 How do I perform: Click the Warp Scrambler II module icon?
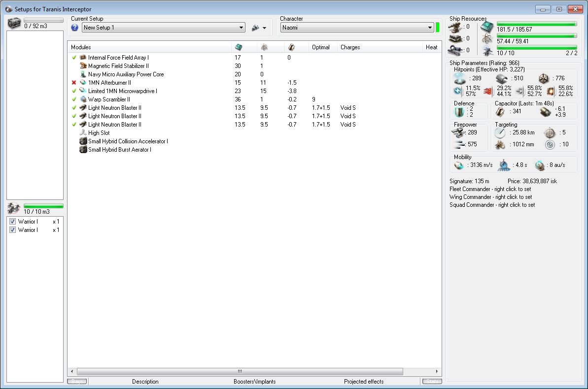pos(83,99)
